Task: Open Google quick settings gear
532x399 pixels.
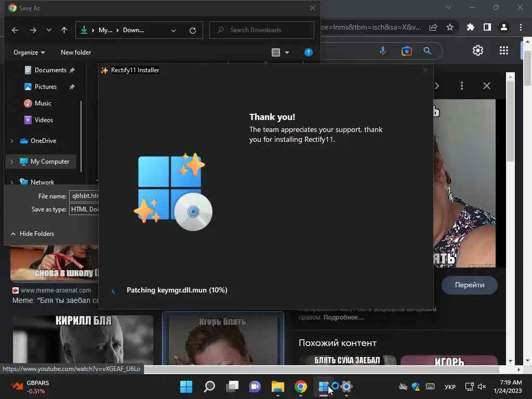Action: point(478,50)
